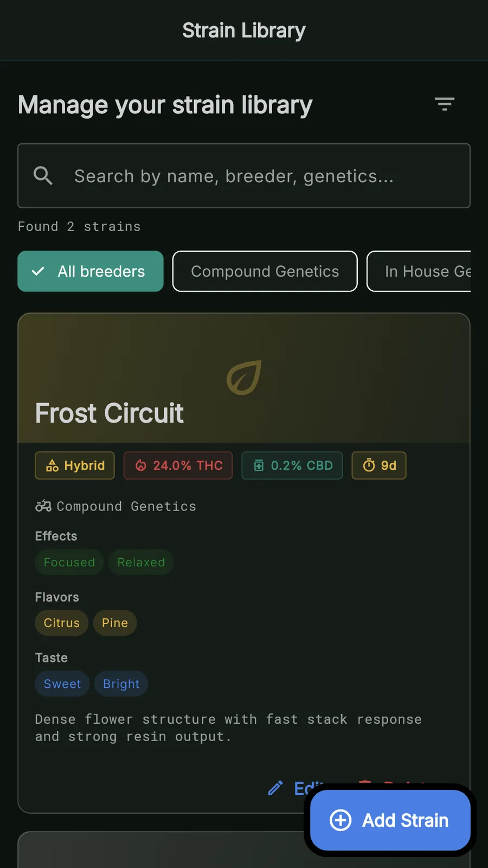The image size is (488, 868).
Task: Open the filter options icon
Action: point(444,104)
